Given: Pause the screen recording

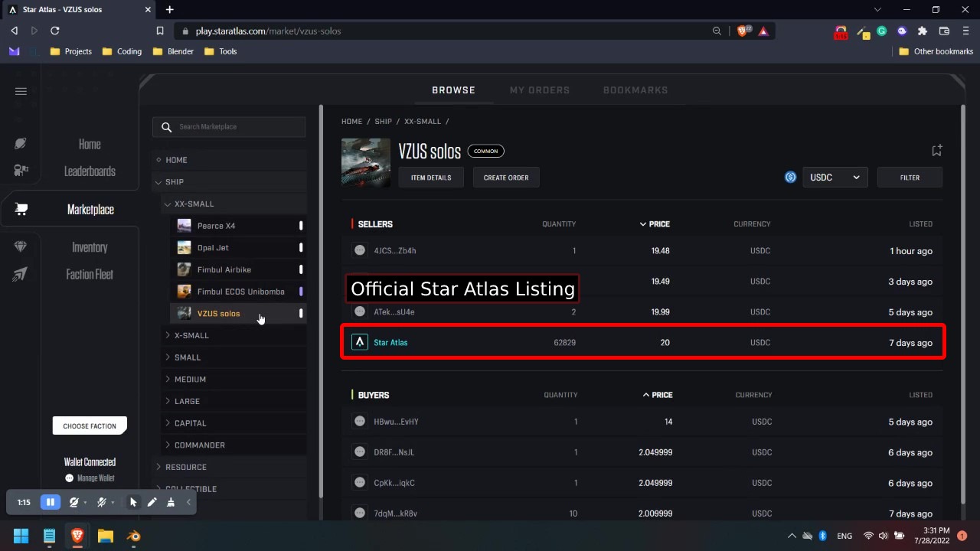Looking at the screenshot, I should [51, 502].
